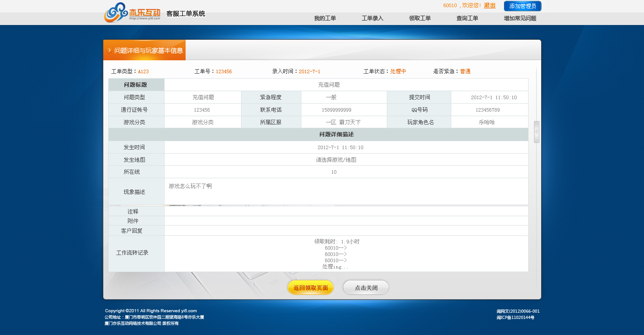Click the 游戏分类 value cell
Screen dimensions: 644x335
coord(203,122)
